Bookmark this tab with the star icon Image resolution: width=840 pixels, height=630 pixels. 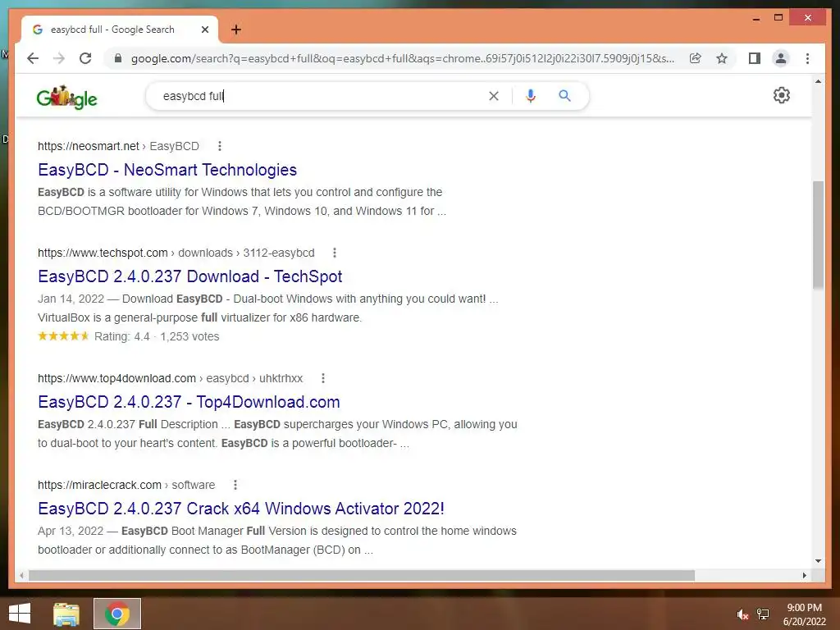[722, 58]
